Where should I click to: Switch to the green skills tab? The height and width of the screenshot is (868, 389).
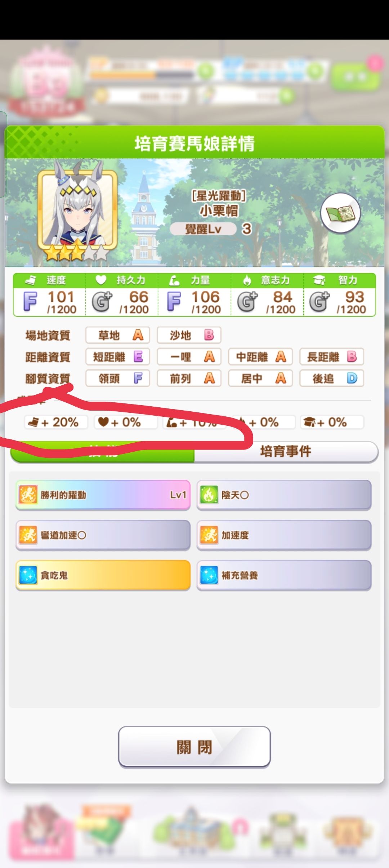[x=103, y=451]
